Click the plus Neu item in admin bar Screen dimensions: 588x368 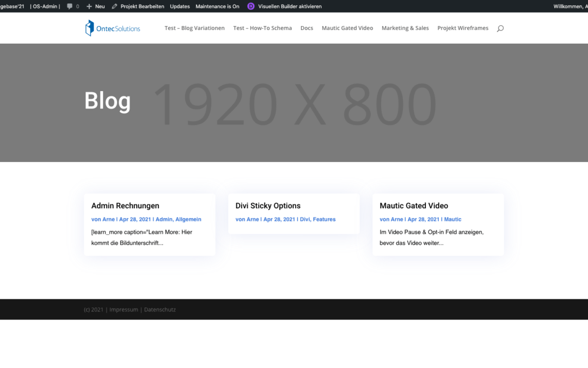(95, 7)
